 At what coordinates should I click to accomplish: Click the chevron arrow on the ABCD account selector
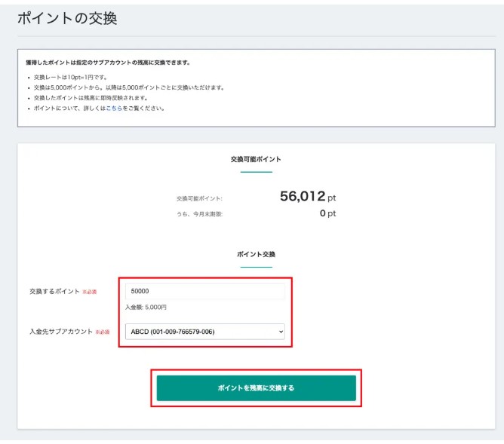tap(281, 331)
